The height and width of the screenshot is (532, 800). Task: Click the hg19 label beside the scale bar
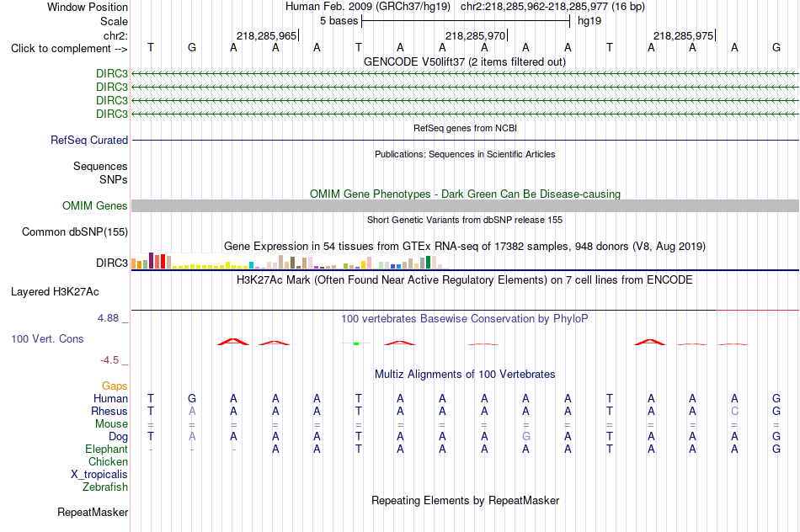[x=589, y=21]
